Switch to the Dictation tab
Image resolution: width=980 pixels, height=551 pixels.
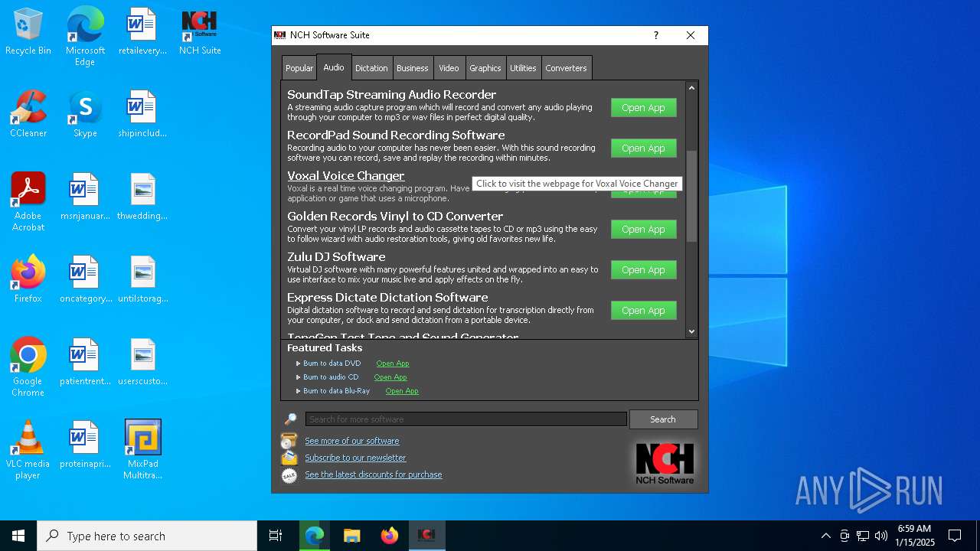pyautogui.click(x=371, y=68)
